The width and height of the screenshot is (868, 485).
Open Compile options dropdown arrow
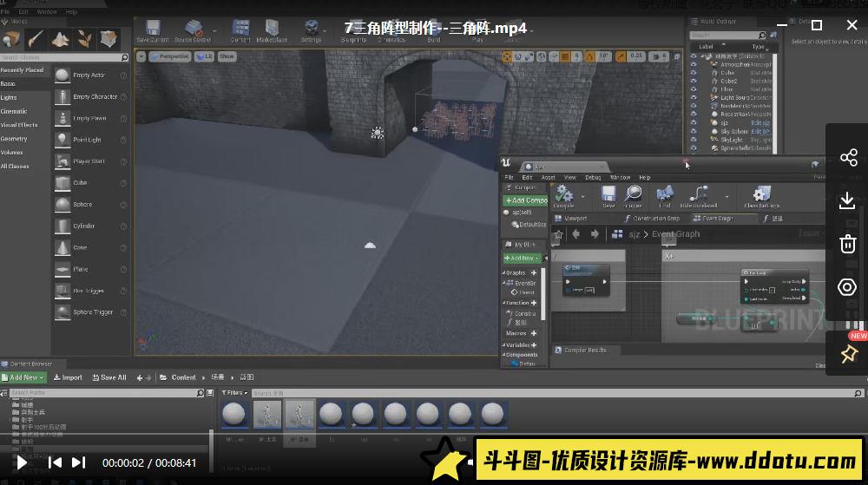[582, 196]
